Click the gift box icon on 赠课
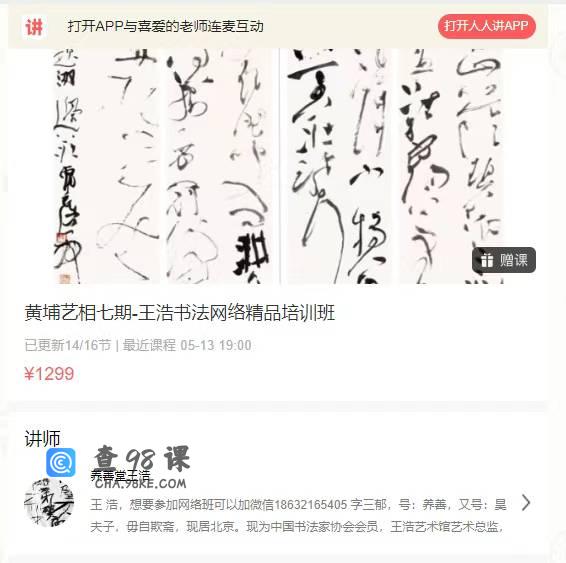 [487, 260]
